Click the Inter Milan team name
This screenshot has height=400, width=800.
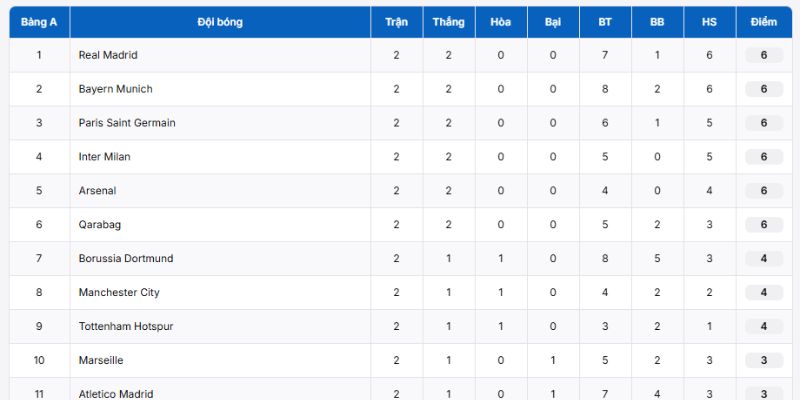[104, 157]
